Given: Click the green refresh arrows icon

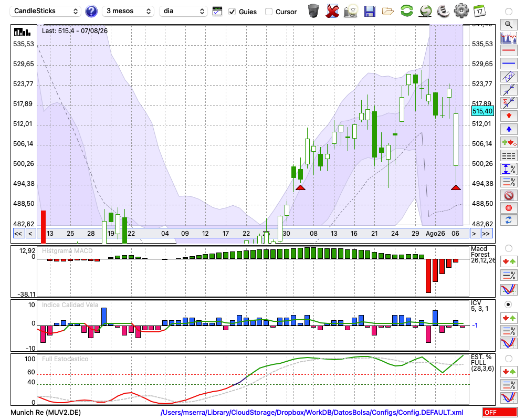Looking at the screenshot, I should pos(406,10).
